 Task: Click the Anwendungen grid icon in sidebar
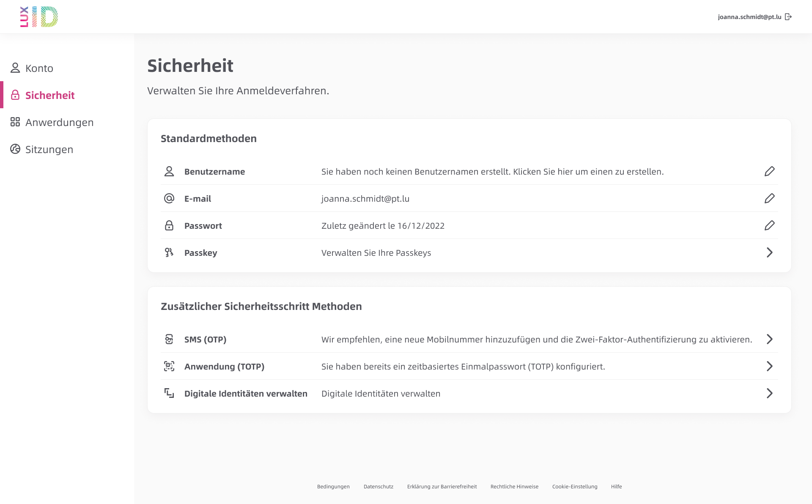(x=15, y=122)
